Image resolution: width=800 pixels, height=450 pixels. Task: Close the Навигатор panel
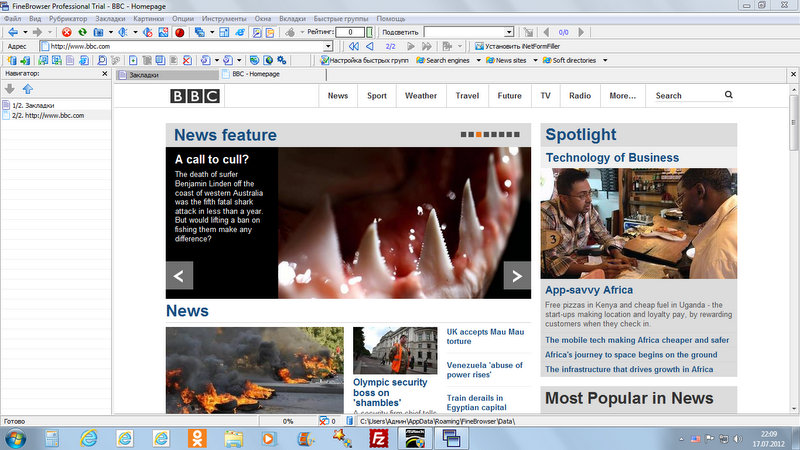pos(105,73)
